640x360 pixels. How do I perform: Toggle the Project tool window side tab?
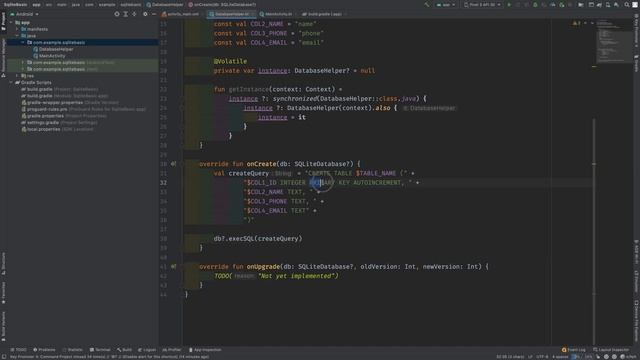3,21
